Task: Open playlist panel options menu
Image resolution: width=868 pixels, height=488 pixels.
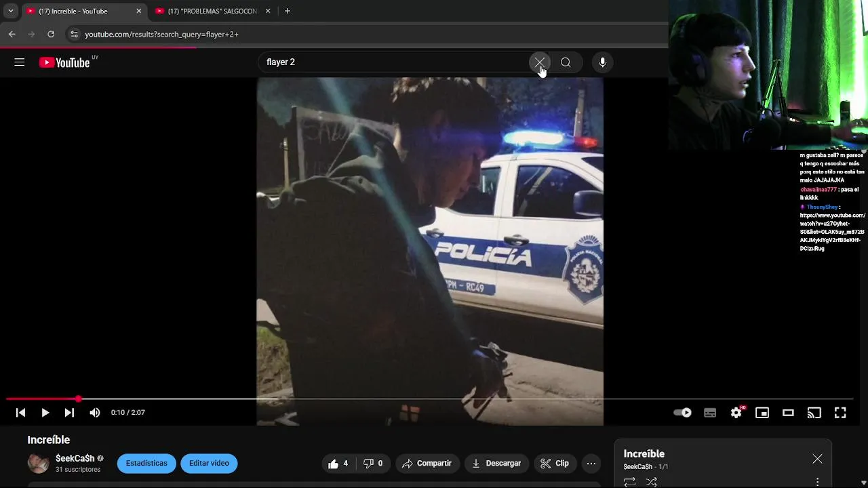Action: [817, 482]
